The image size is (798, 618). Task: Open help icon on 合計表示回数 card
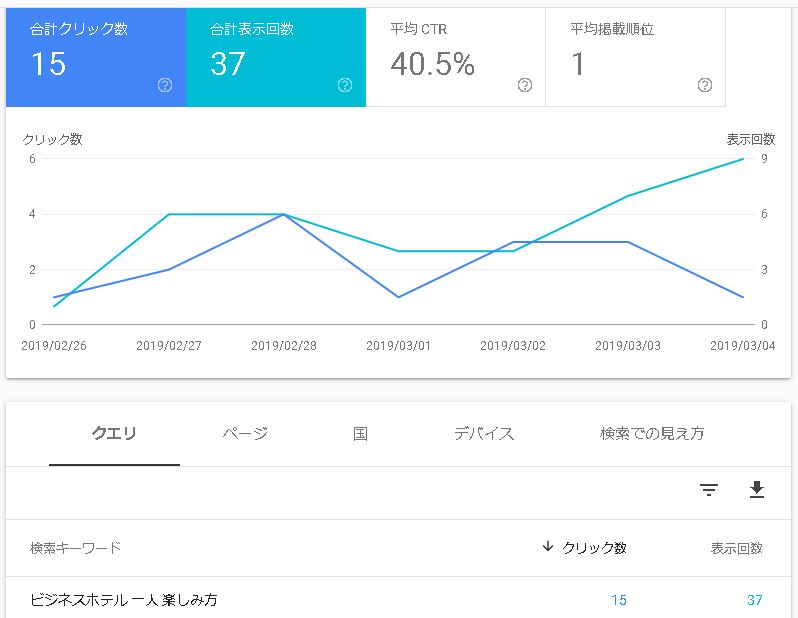[345, 85]
